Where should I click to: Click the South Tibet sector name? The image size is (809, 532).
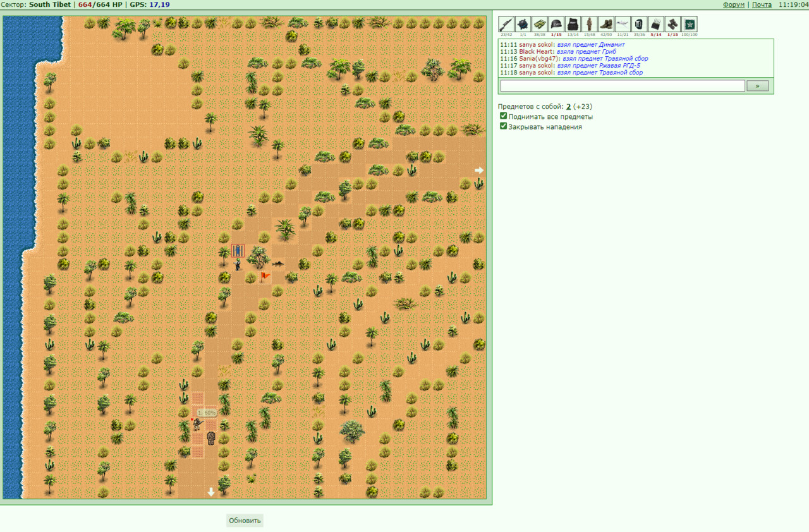tap(50, 4)
